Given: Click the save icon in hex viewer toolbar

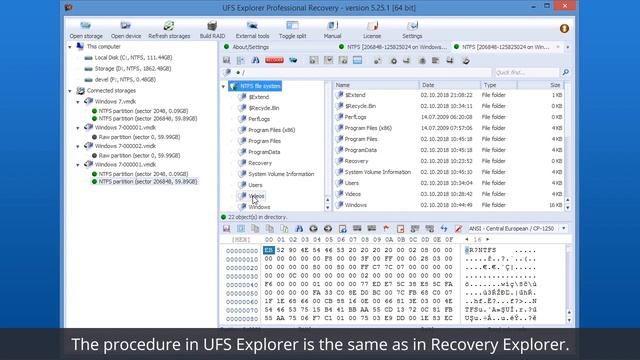Looking at the screenshot, I should [x=227, y=229].
